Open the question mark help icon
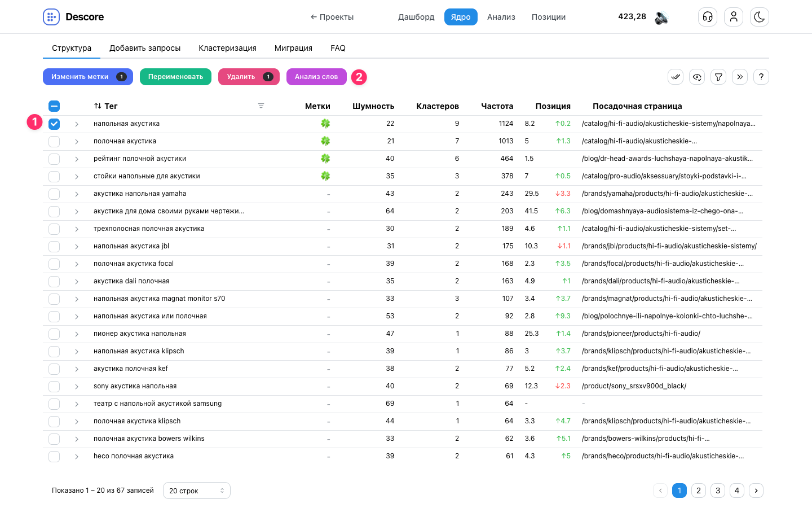 click(x=761, y=77)
